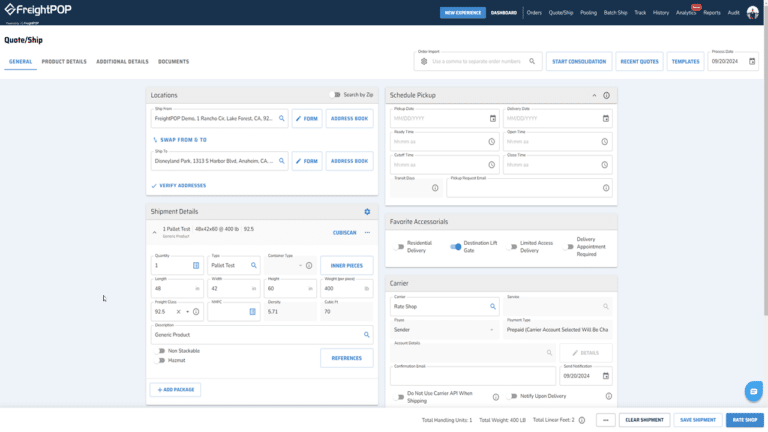Enable the Hazmat toggle

[161, 360]
